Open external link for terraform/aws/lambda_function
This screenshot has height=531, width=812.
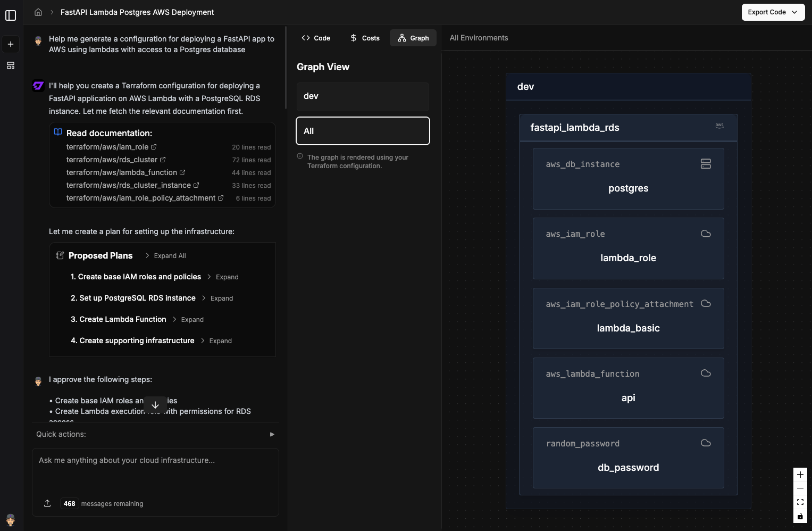[182, 172]
